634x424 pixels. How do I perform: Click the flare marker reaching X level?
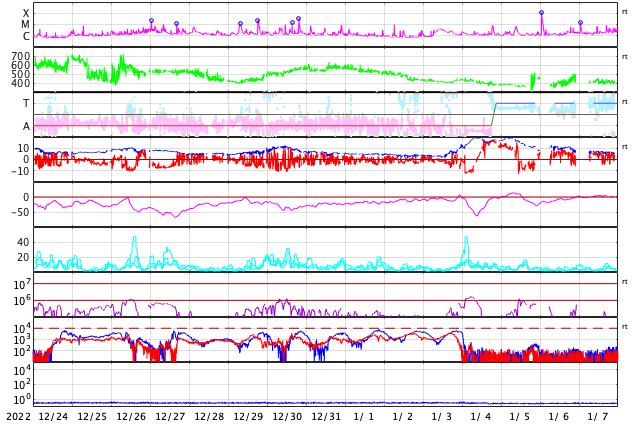(x=541, y=13)
